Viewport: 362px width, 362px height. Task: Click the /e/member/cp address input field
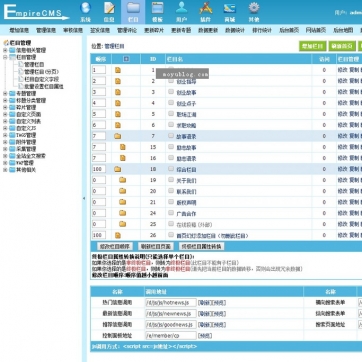[170, 335]
